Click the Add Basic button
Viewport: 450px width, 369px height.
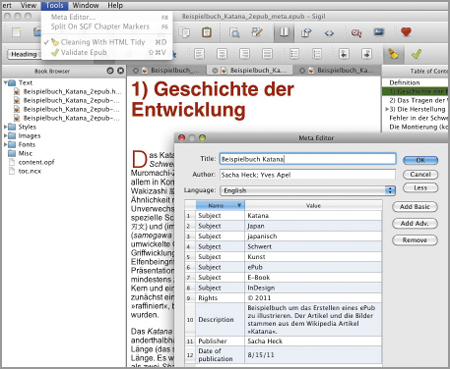tap(415, 207)
